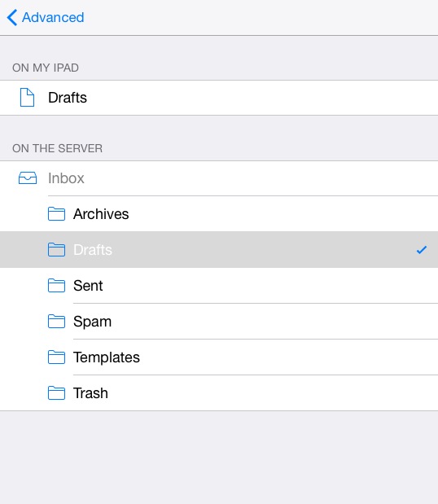
Task: Pick the Trash mailbox
Action: [x=219, y=392]
